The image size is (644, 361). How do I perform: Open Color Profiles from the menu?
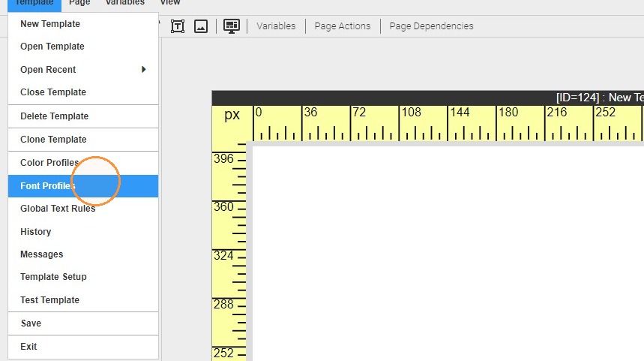pos(83,163)
